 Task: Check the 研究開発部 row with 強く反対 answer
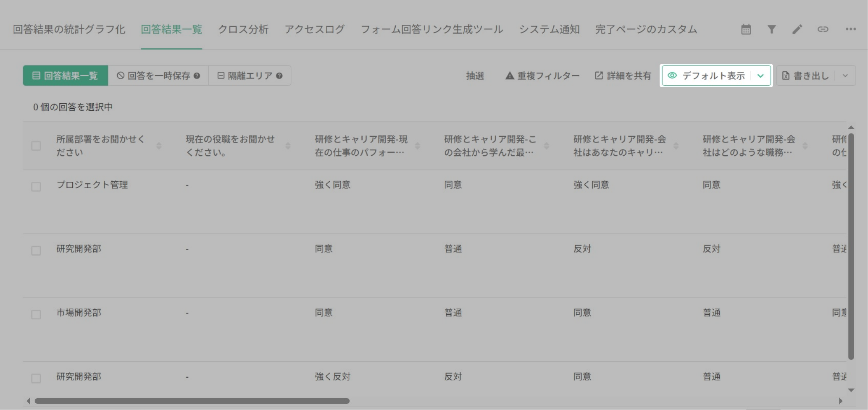[x=36, y=379]
